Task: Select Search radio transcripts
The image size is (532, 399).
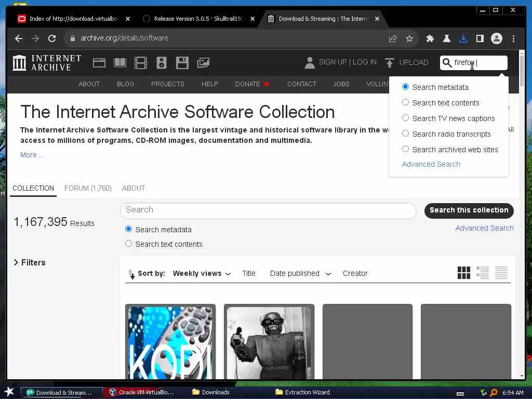Action: click(x=405, y=134)
